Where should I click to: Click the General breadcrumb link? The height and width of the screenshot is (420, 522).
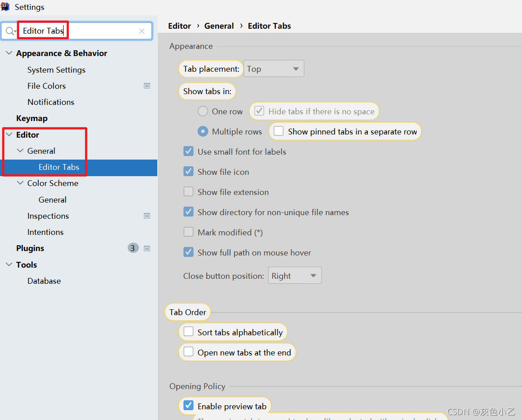pos(219,26)
